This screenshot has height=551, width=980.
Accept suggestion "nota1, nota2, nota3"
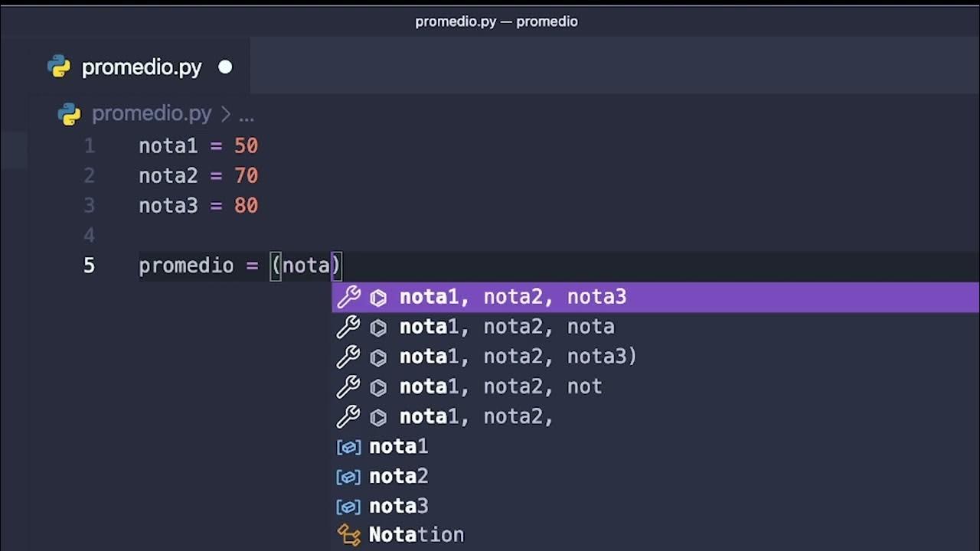tap(655, 297)
